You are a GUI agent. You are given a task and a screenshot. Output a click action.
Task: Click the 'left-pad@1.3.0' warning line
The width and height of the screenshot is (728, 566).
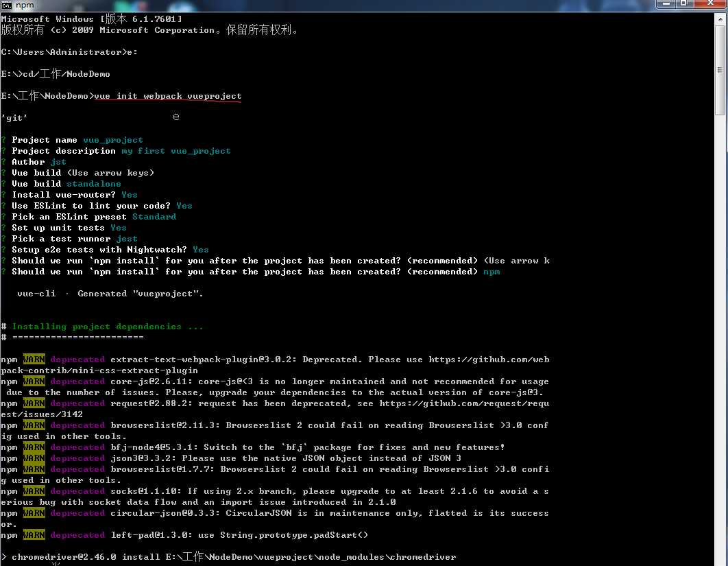[x=184, y=535]
